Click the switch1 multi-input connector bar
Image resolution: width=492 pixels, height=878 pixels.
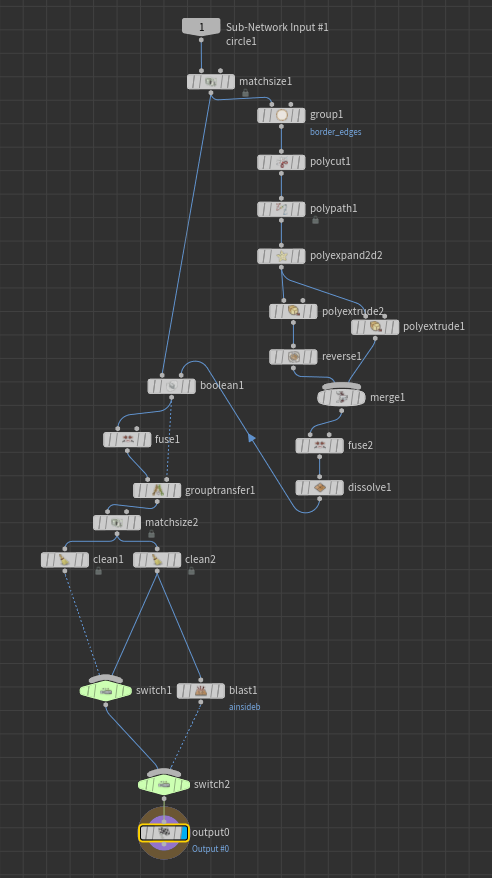(106, 679)
